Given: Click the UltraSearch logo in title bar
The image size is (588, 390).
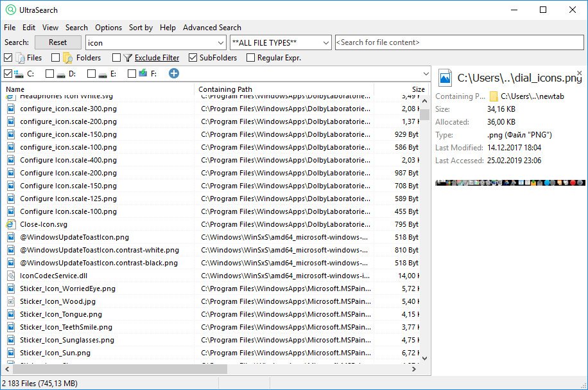Looking at the screenshot, I should [10, 10].
